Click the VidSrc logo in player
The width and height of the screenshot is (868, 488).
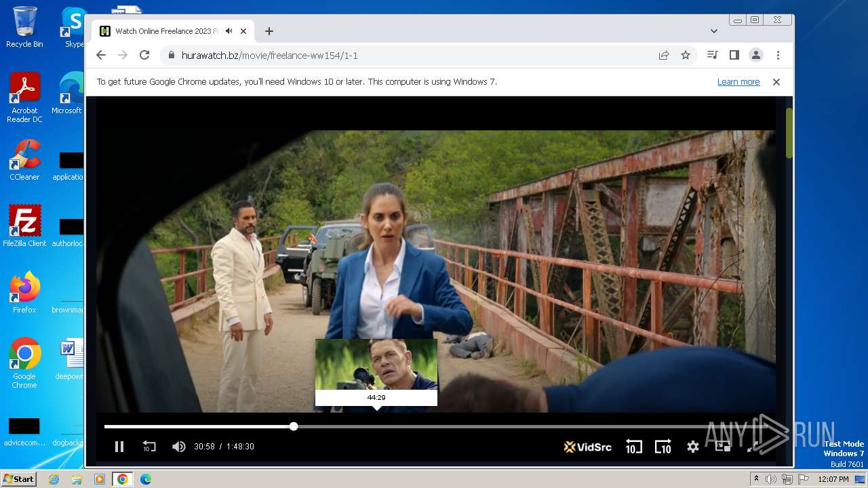coord(588,447)
